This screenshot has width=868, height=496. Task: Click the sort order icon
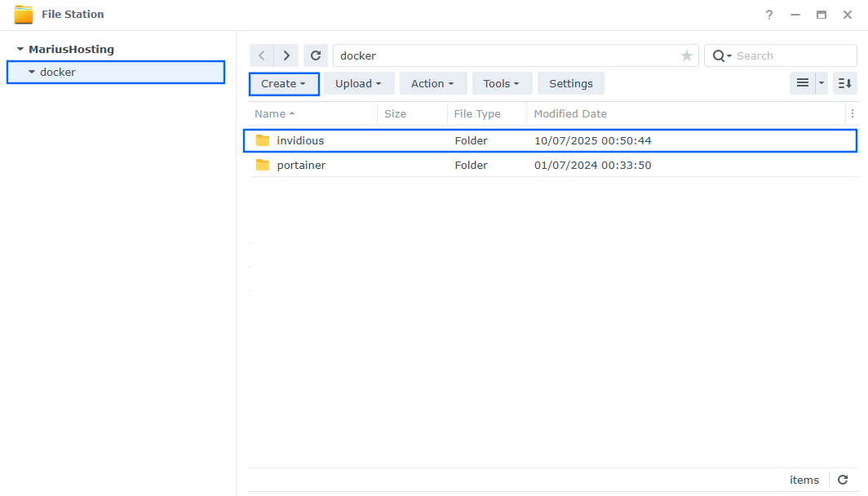click(844, 83)
